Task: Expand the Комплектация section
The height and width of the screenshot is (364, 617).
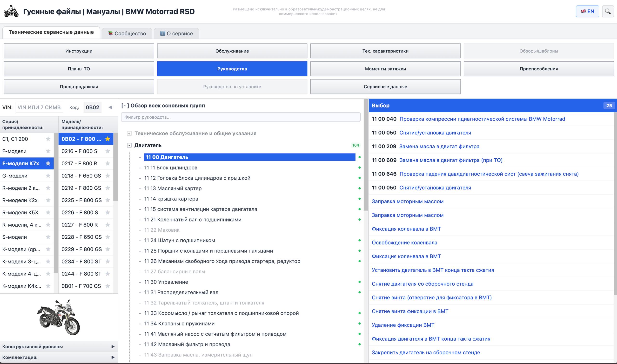Action: pos(59,357)
